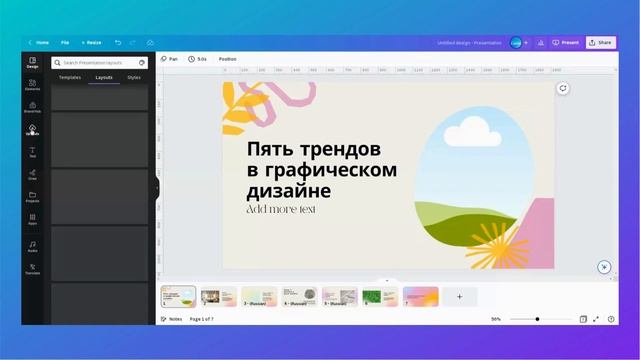The height and width of the screenshot is (360, 640).
Task: Open the help question mark icon
Action: pyautogui.click(x=611, y=319)
